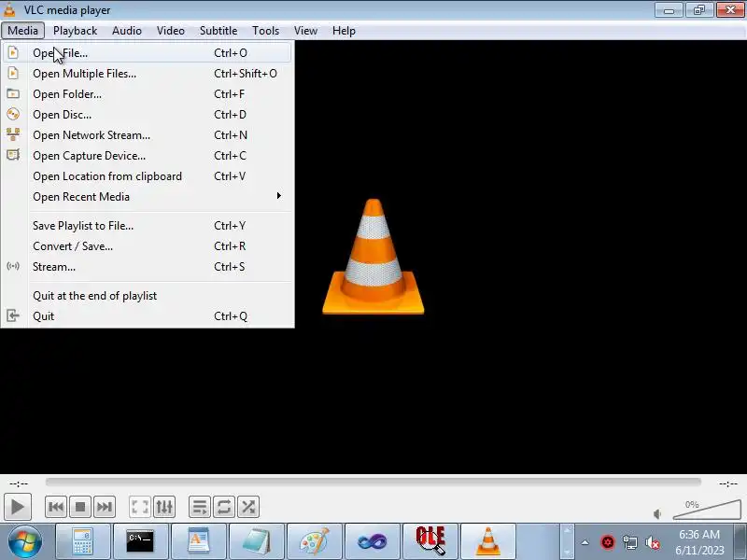This screenshot has height=560, width=747.
Task: Start playback with the Play button
Action: tap(18, 507)
